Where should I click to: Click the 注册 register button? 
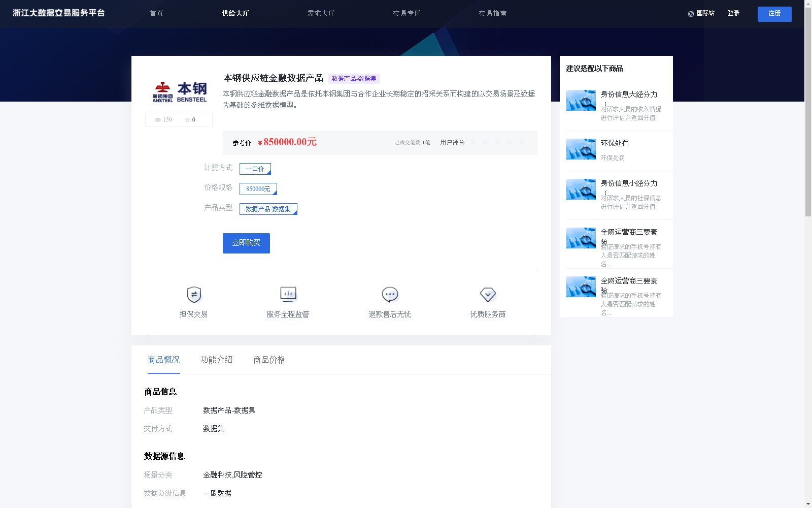point(774,14)
